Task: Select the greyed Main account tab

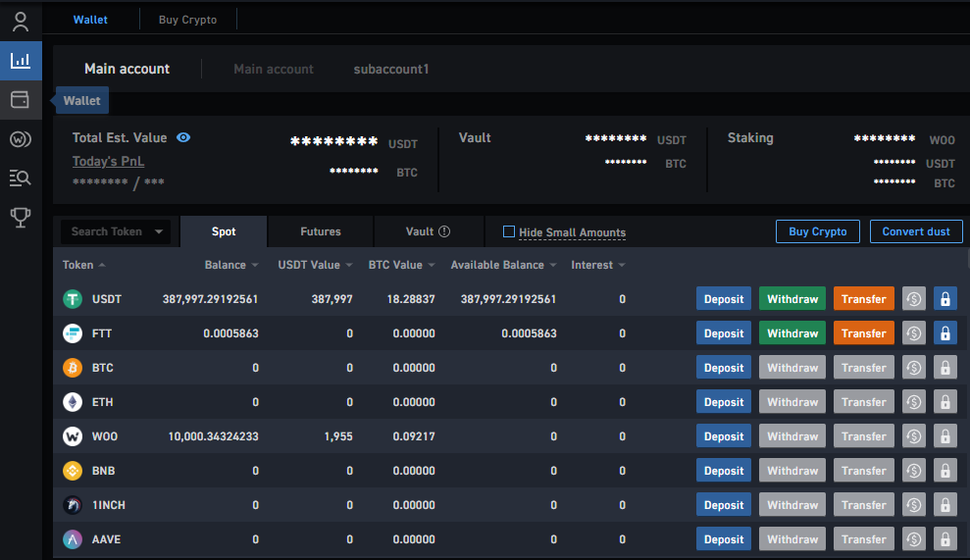Action: 274,70
